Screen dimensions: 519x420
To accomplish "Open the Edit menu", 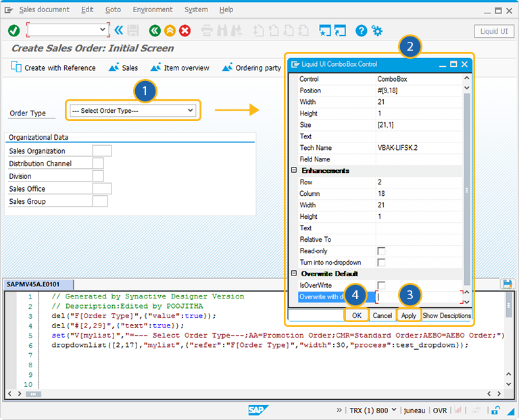I will [x=87, y=9].
